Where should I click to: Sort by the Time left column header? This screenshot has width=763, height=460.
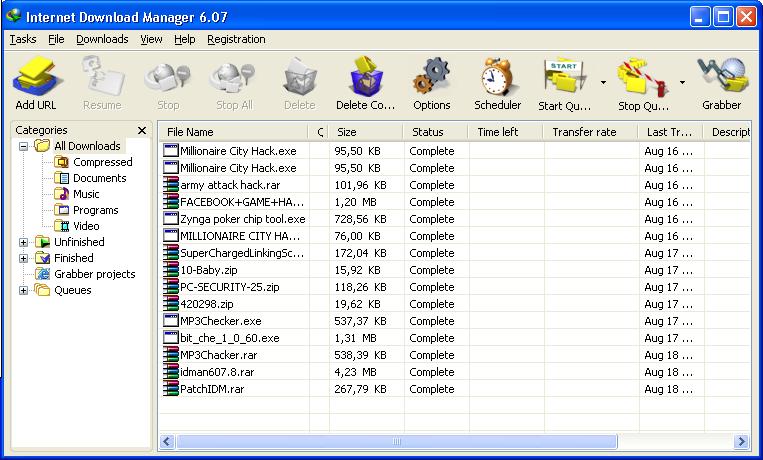click(505, 132)
